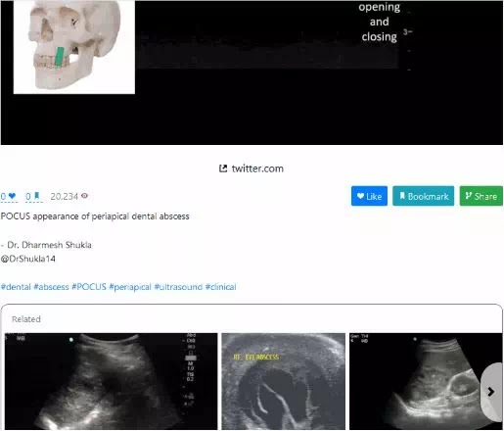Click the Related section heading
Screen dimensions: 504x431
[26, 319]
